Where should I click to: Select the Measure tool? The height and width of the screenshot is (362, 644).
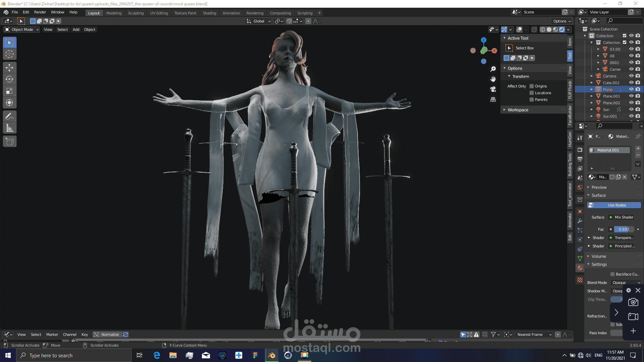pos(9,128)
